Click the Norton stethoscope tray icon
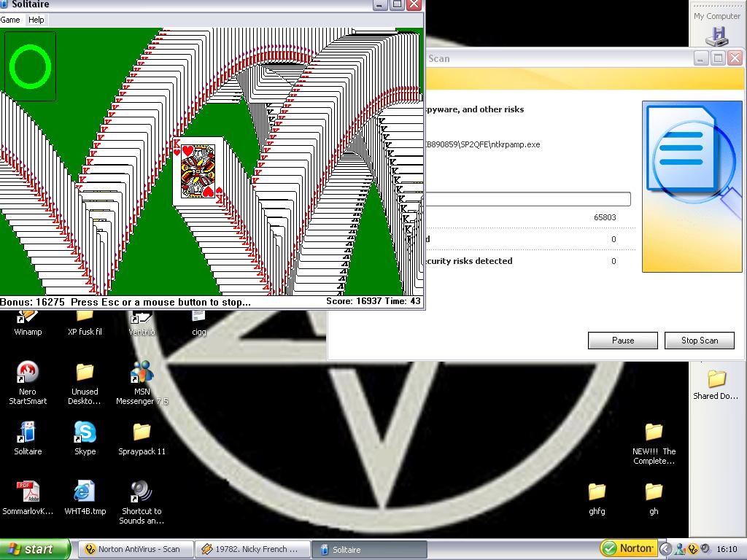Viewport: 747px width, 560px height. click(x=693, y=549)
